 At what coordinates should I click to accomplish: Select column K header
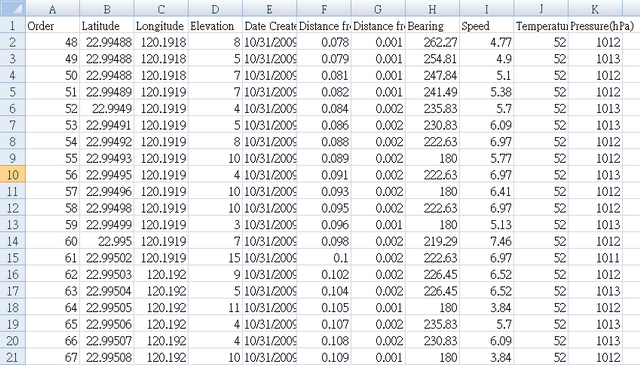click(596, 8)
